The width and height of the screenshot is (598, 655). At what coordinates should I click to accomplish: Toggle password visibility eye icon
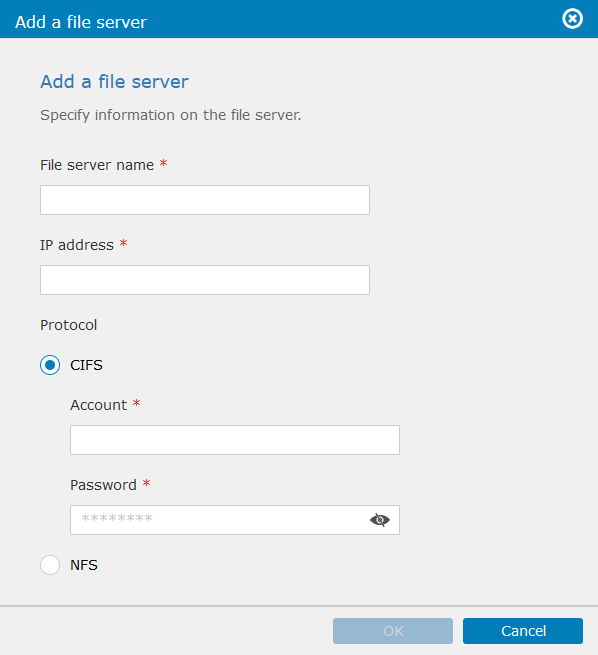coord(380,520)
